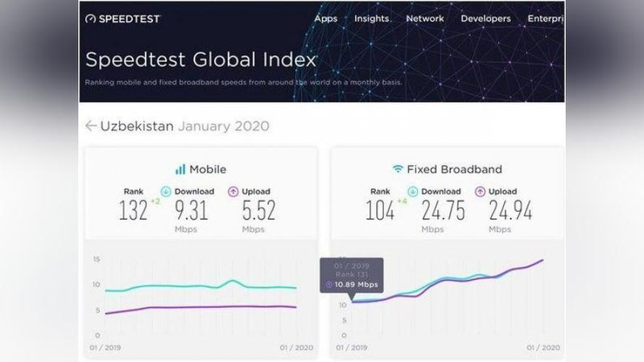Click the Mobile signal bars icon
Screen dimensions: 644x362
coord(180,169)
